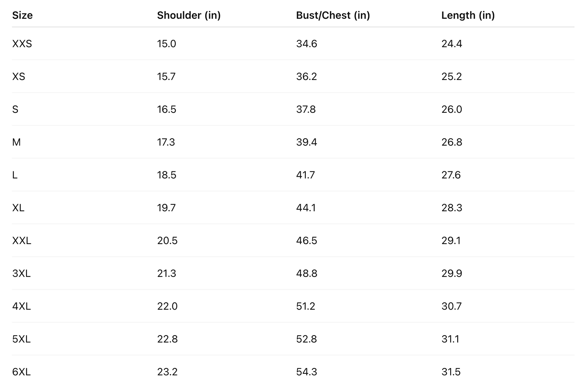Click the L size label
585x392 pixels.
coord(15,175)
